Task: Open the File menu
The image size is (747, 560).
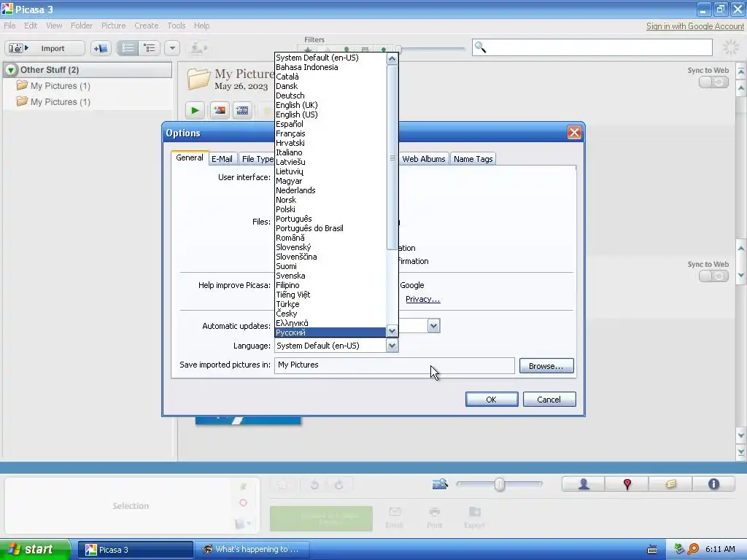Action: [9, 26]
